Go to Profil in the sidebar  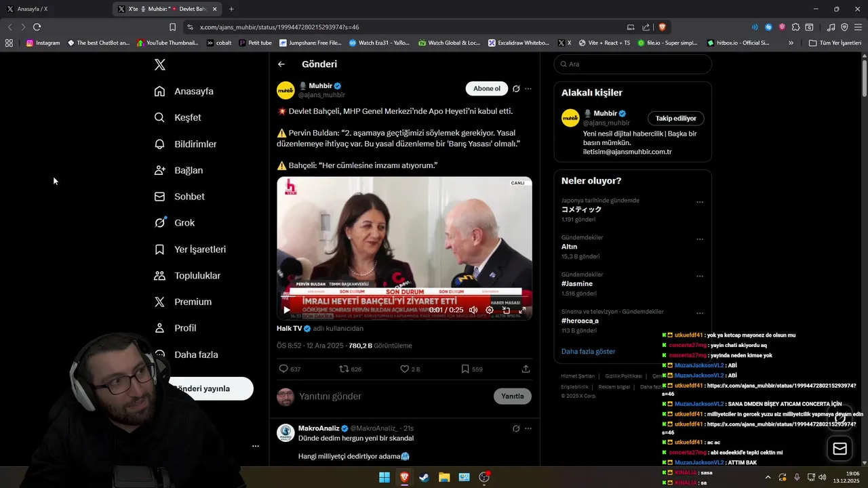(175, 328)
